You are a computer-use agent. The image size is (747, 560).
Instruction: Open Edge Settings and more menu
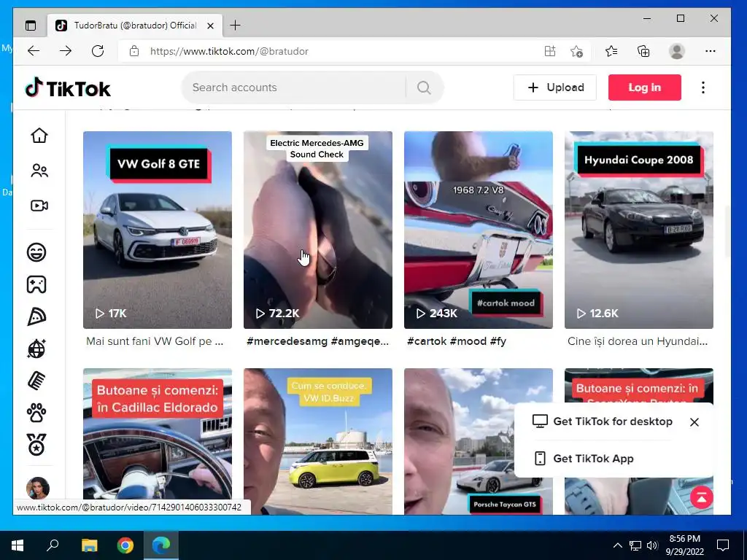[711, 51]
